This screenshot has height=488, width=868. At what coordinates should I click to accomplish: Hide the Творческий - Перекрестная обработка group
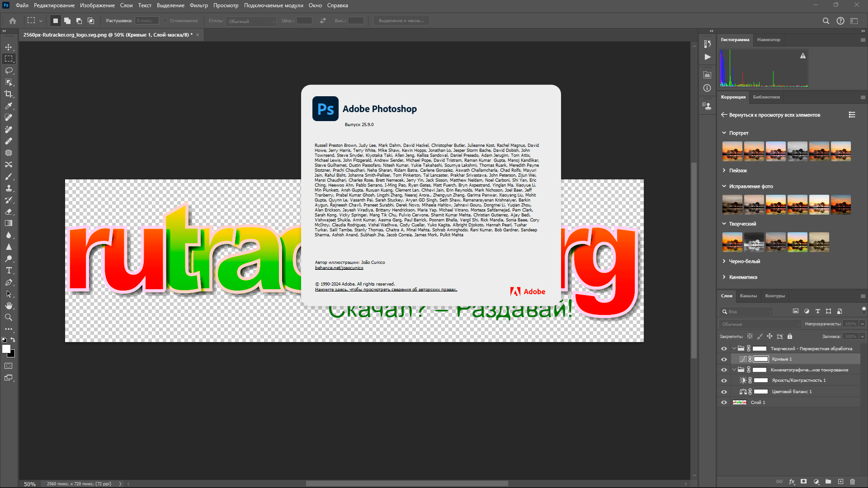(x=724, y=349)
